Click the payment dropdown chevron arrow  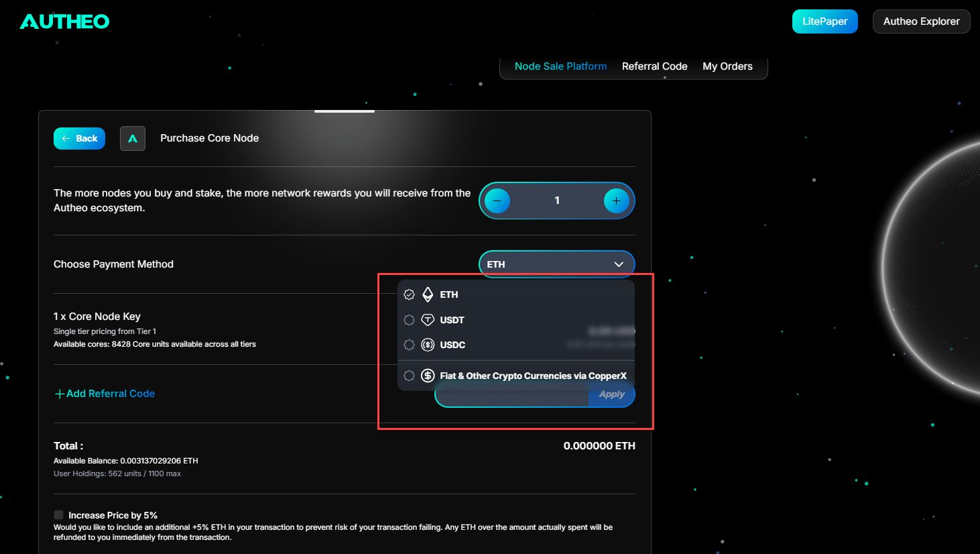pyautogui.click(x=619, y=264)
